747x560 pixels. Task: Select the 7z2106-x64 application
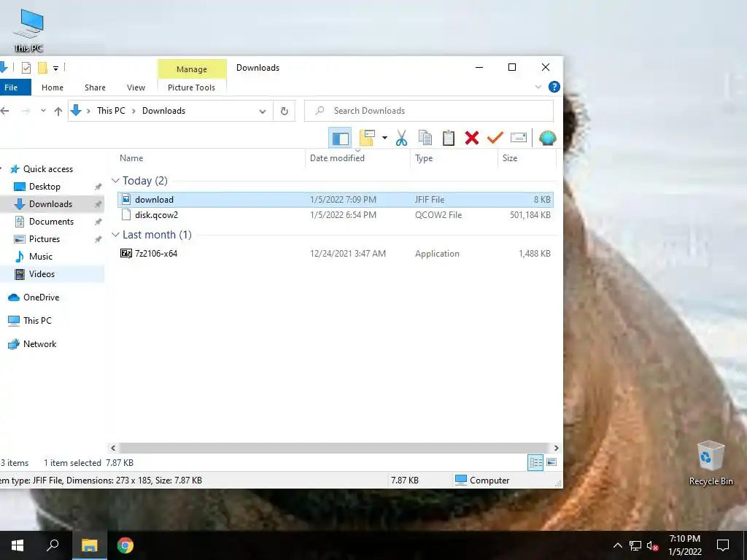click(x=336, y=254)
